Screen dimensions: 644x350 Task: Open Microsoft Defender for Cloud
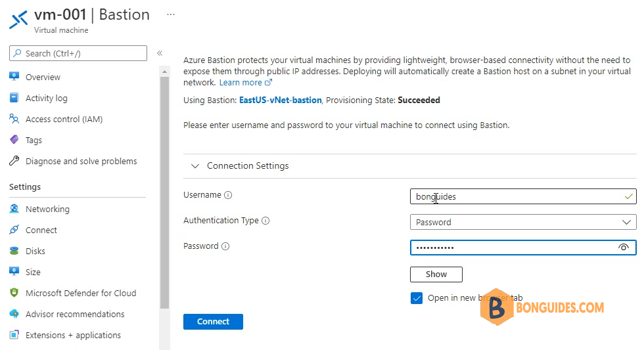(x=80, y=293)
